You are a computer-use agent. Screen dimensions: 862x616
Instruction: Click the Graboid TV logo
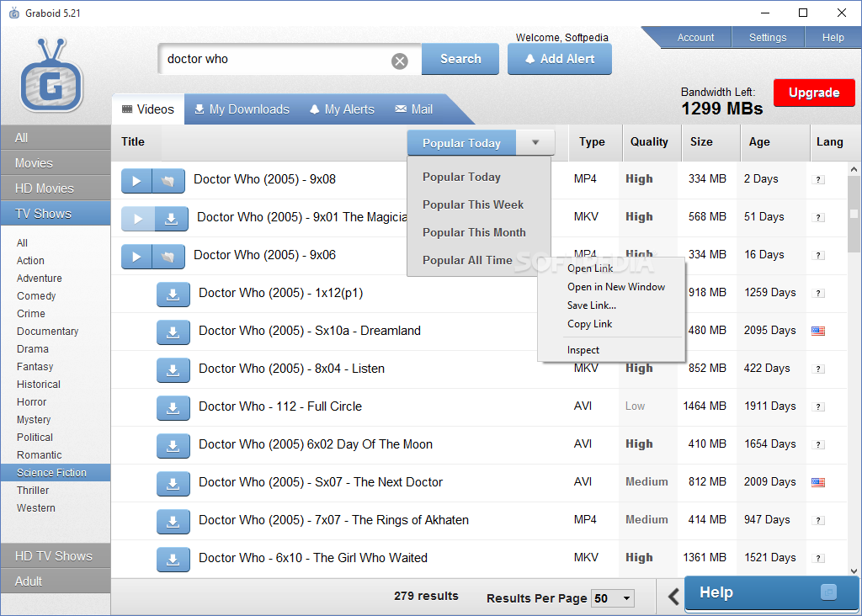pyautogui.click(x=51, y=75)
